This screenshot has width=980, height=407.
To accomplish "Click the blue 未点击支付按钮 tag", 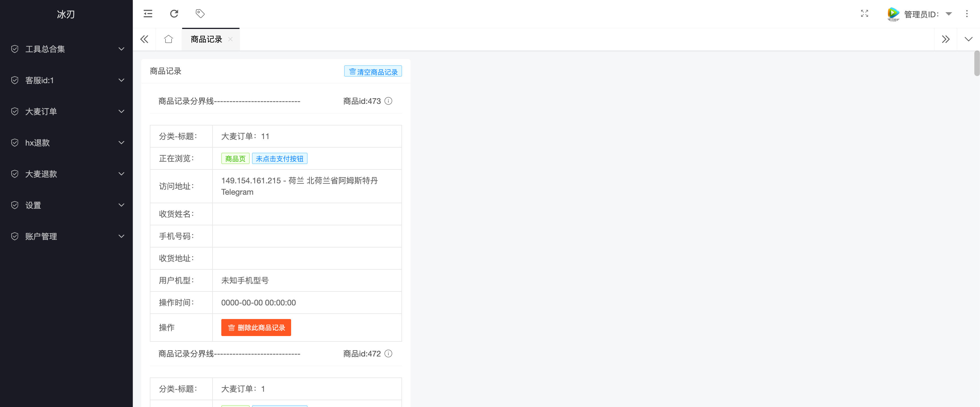I will point(280,159).
